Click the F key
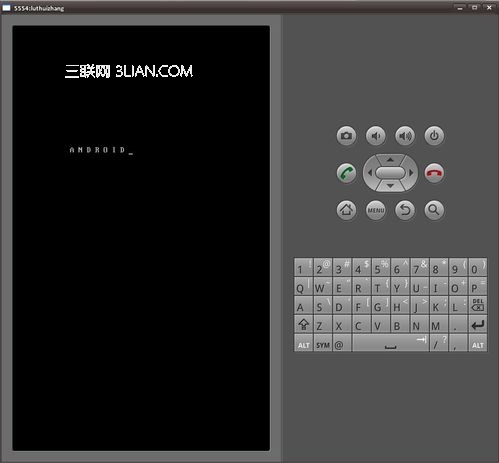 (x=361, y=305)
